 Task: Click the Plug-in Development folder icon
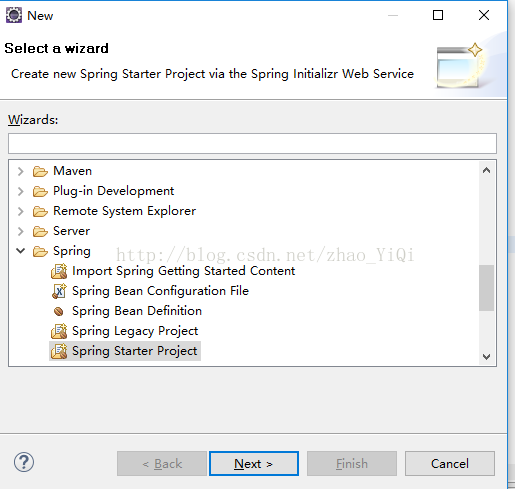point(40,191)
